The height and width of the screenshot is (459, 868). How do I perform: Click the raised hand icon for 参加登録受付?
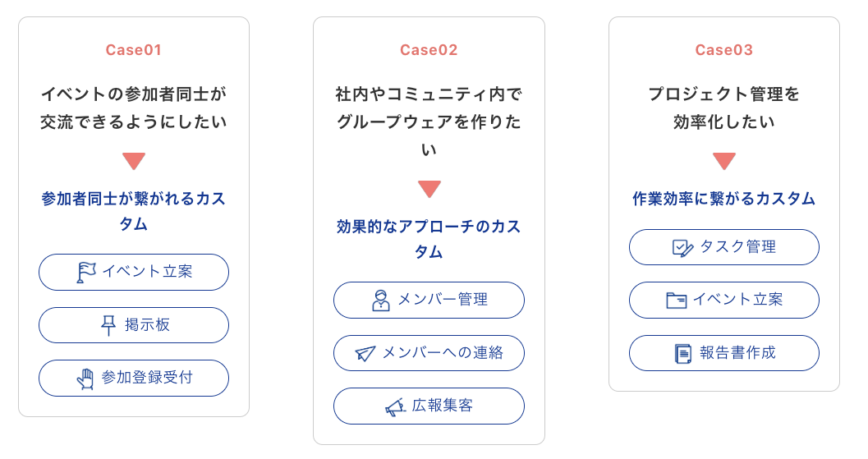tap(85, 379)
